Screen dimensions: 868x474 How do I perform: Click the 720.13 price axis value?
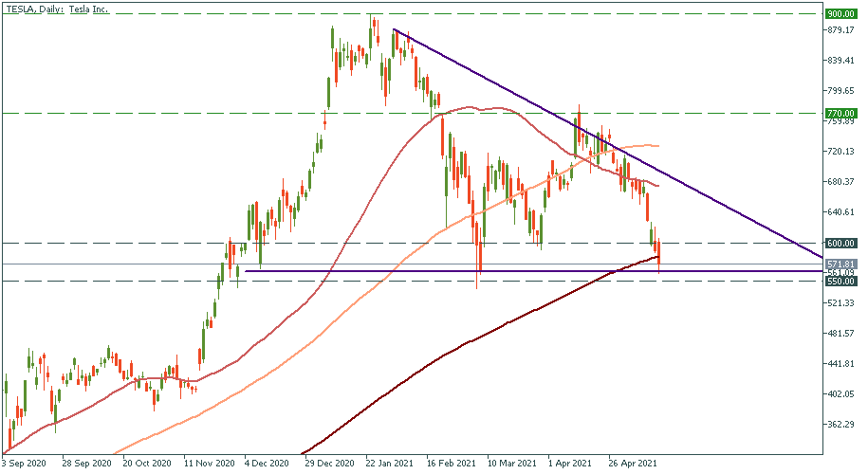(x=841, y=152)
